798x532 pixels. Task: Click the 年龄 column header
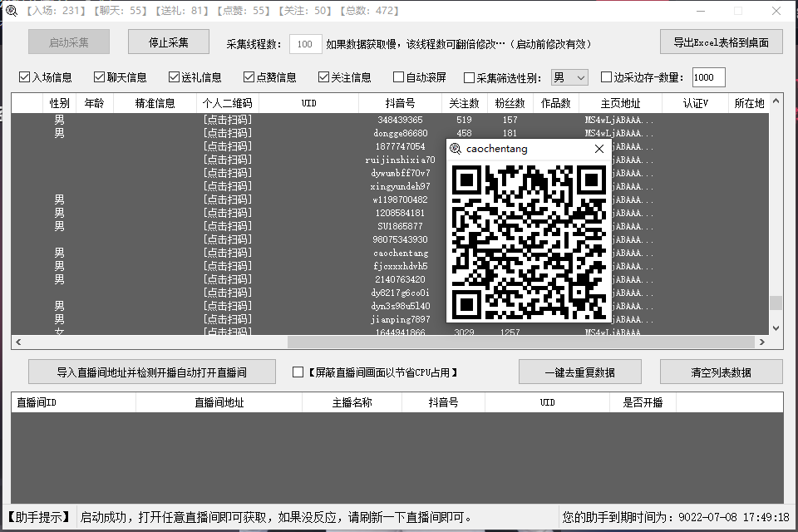coord(95,103)
